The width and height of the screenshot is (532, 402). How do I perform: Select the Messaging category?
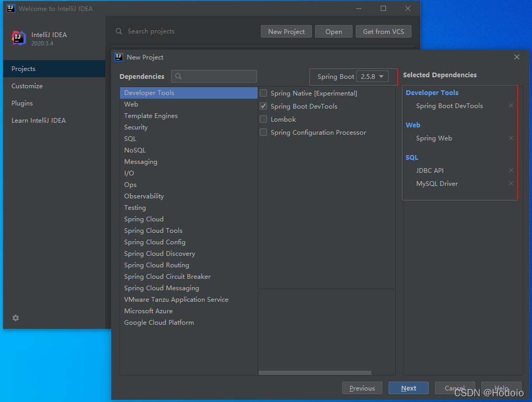(189, 162)
